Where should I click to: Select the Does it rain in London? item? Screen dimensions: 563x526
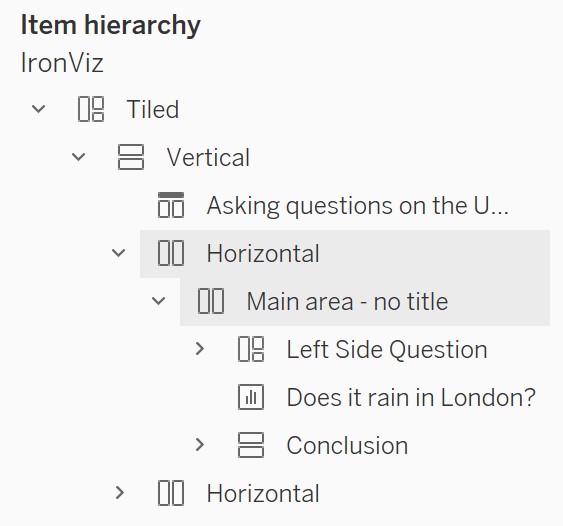(x=411, y=398)
